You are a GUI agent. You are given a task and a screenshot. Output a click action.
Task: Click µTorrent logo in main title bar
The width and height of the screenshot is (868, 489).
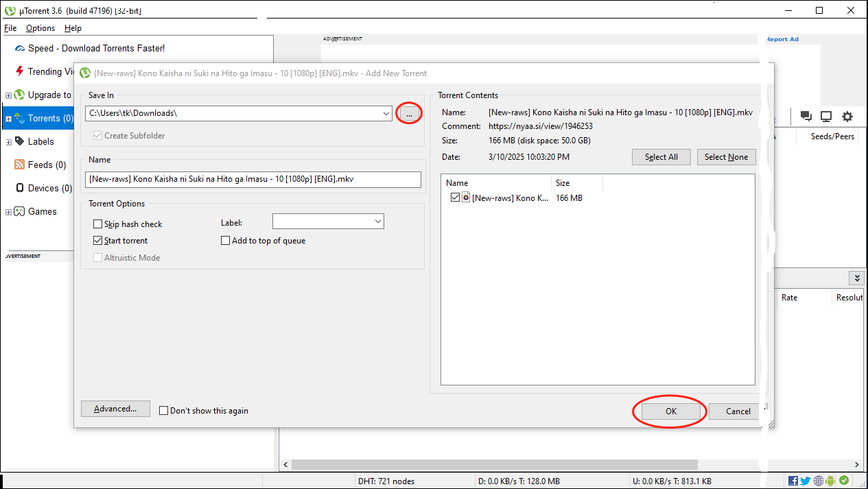[10, 10]
